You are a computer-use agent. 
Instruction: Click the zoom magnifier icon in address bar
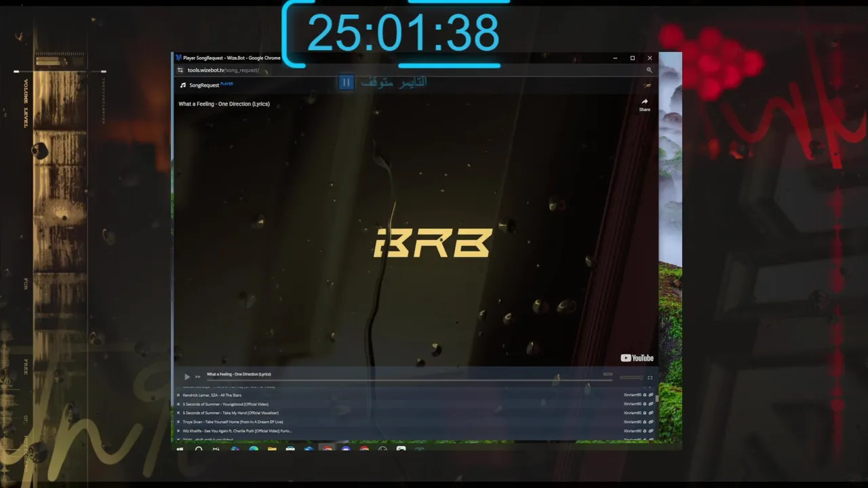[x=649, y=70]
